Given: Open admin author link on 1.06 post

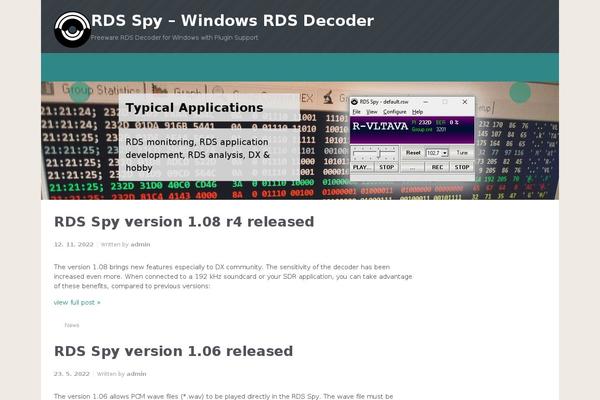Looking at the screenshot, I should click(x=136, y=374).
